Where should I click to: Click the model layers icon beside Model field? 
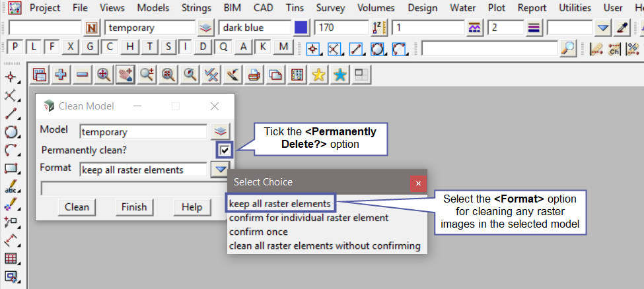[x=220, y=131]
